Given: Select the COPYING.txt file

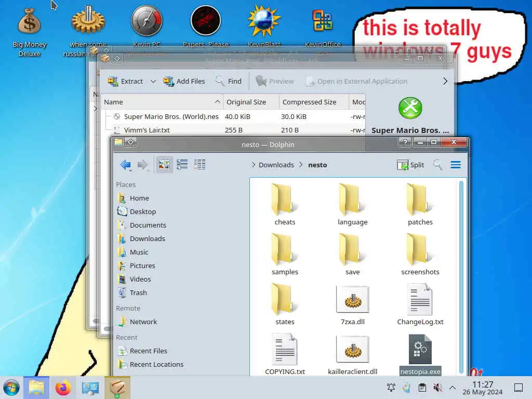Looking at the screenshot, I should tap(285, 354).
